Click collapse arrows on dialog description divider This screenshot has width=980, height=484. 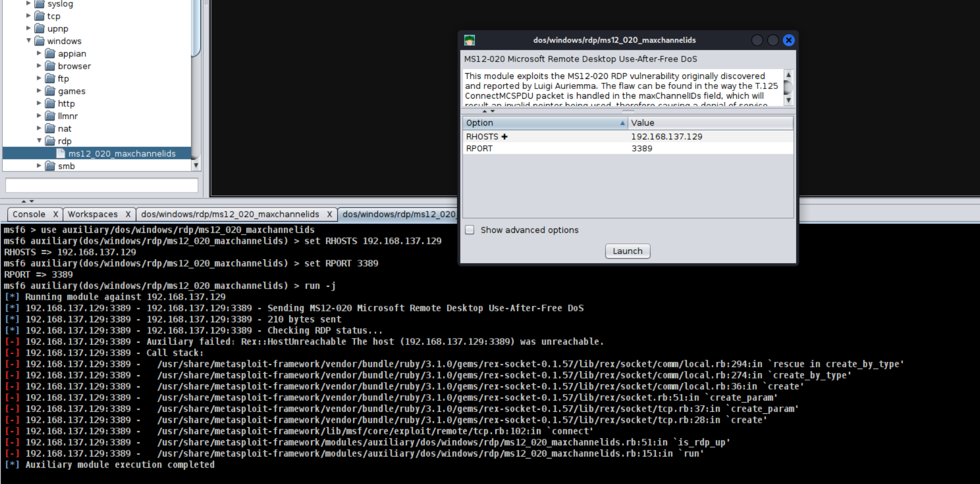coord(488,111)
